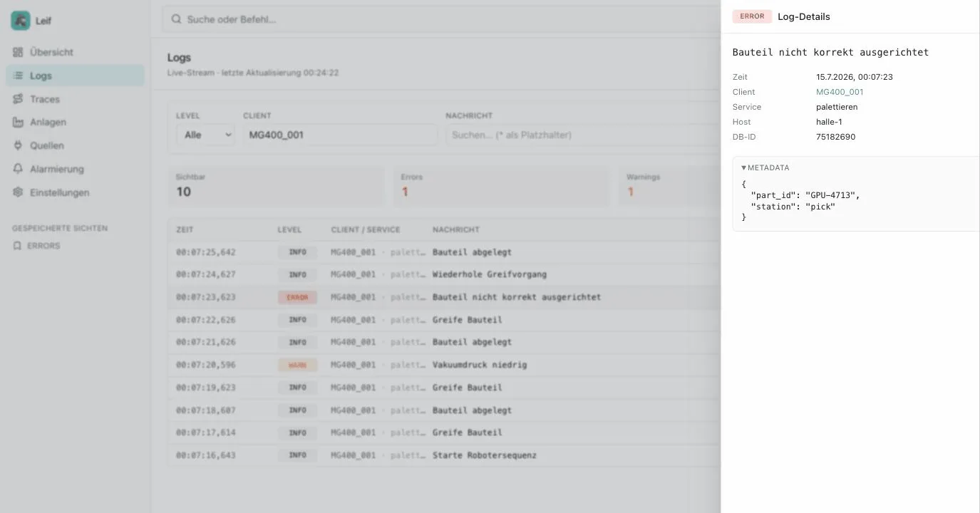Click the ERROR level badge in the table

pyautogui.click(x=297, y=297)
